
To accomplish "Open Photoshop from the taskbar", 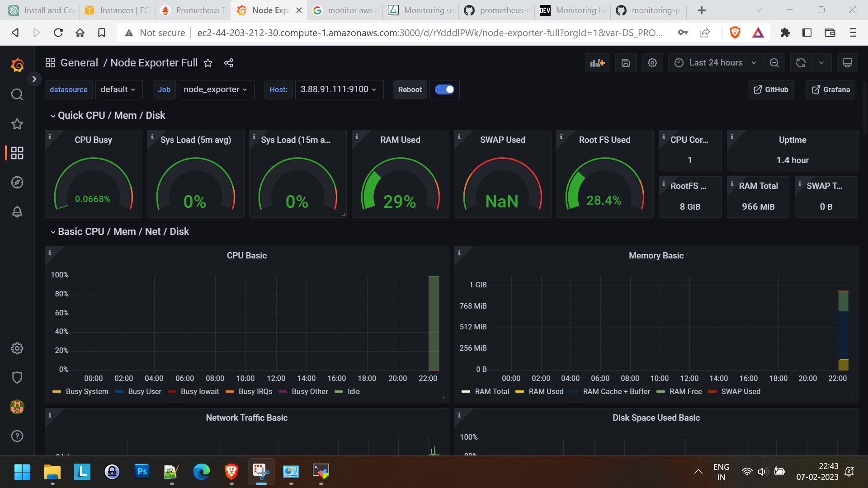I will click(x=142, y=472).
